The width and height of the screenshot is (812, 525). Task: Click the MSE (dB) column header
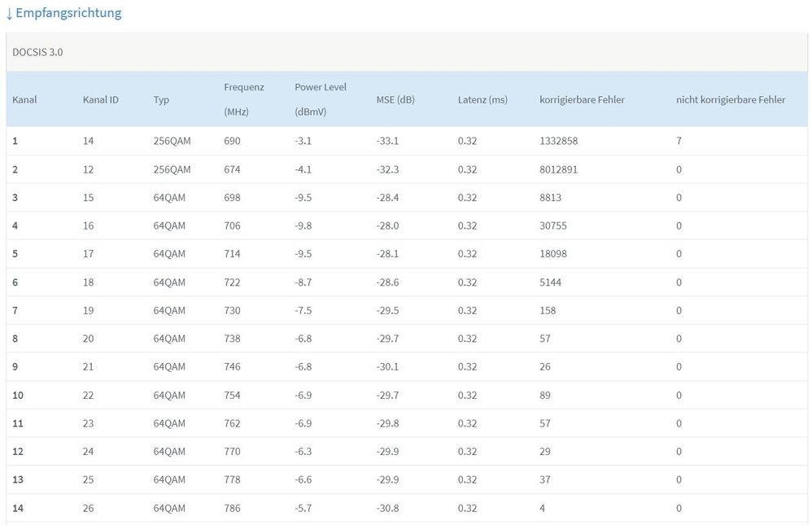395,99
